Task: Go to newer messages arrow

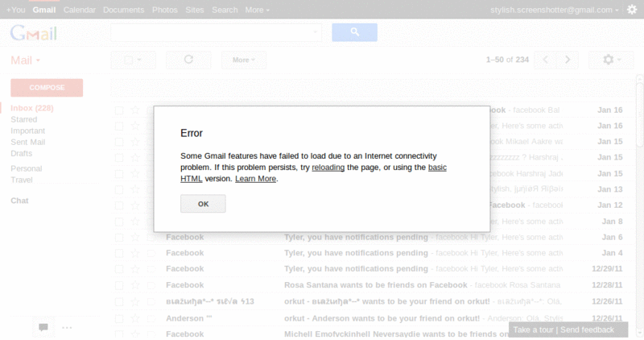Action: 546,60
